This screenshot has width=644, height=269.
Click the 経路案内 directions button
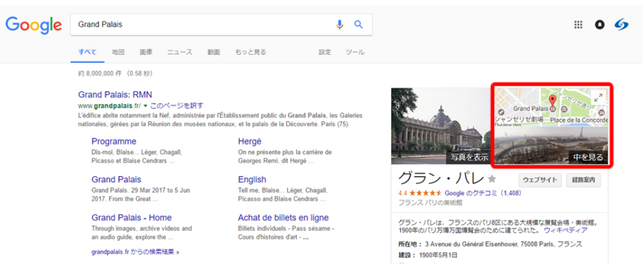[x=583, y=179]
